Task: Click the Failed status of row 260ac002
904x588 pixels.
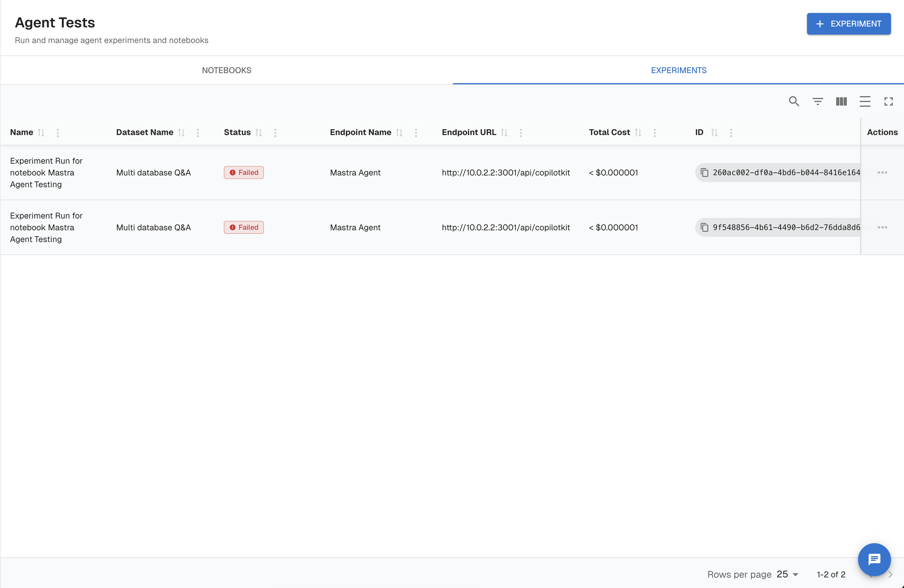Action: [x=244, y=173]
